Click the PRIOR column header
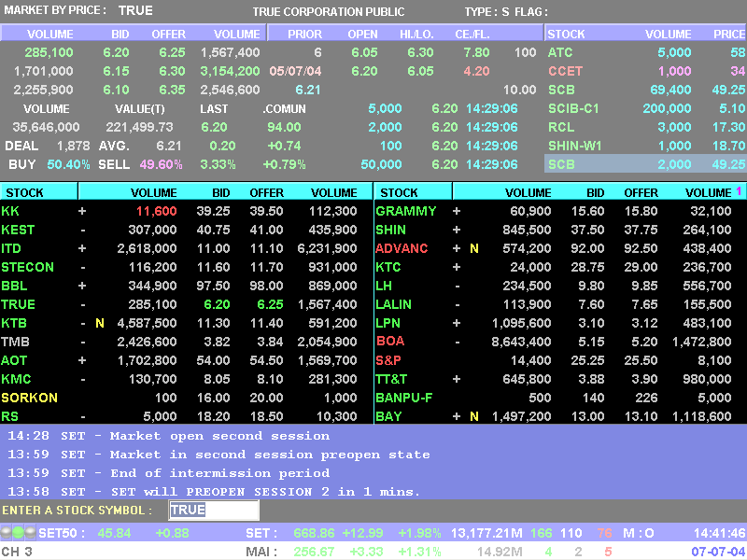The height and width of the screenshot is (560, 747). (305, 35)
